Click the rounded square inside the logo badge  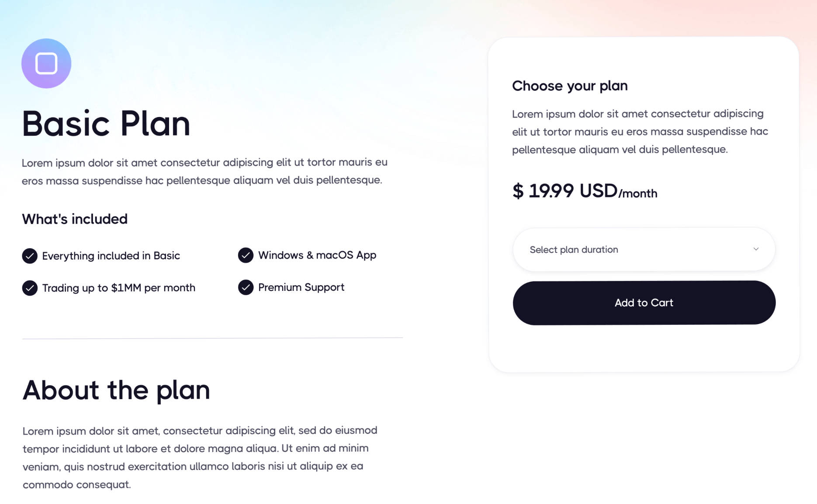tap(46, 63)
